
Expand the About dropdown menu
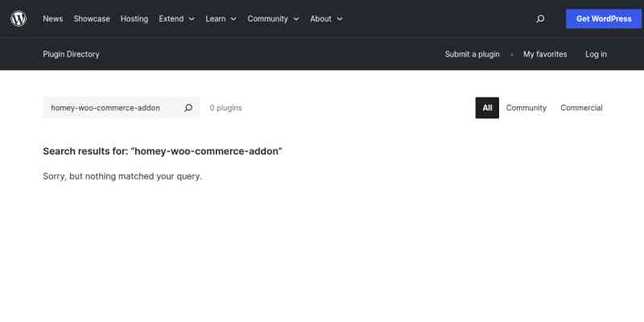(x=326, y=19)
